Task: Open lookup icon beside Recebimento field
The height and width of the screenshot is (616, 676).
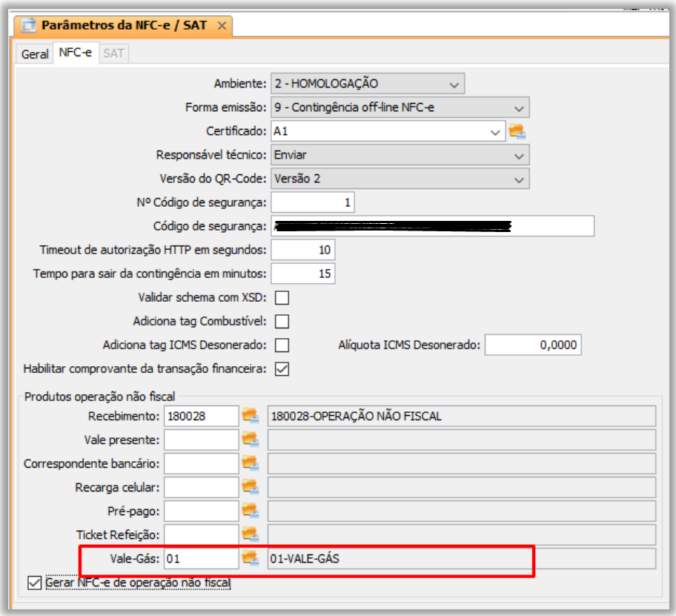Action: 250,416
